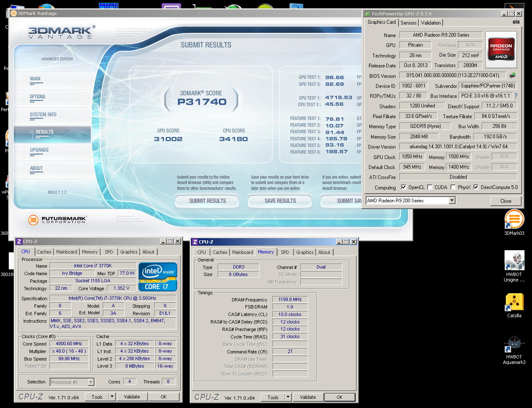Screen dimensions: 532x408
Task: Click the BIOS save chip icon in GPU-Z
Action: [x=512, y=75]
